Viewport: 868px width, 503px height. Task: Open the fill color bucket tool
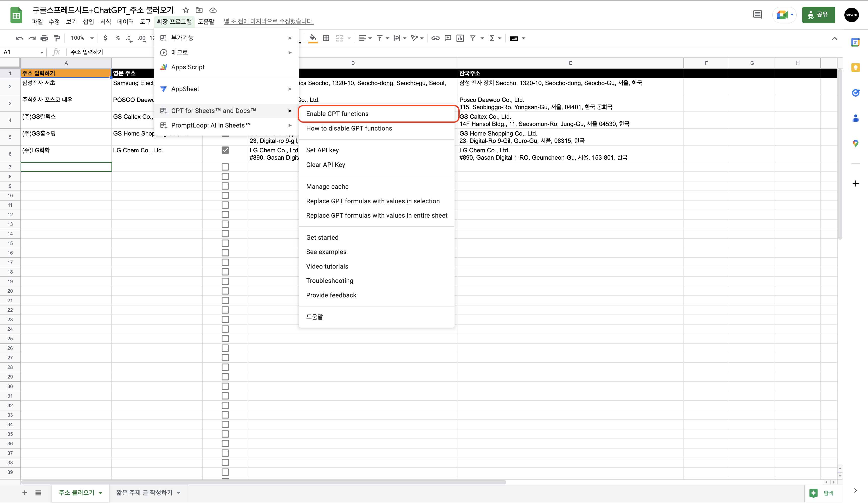pos(312,38)
